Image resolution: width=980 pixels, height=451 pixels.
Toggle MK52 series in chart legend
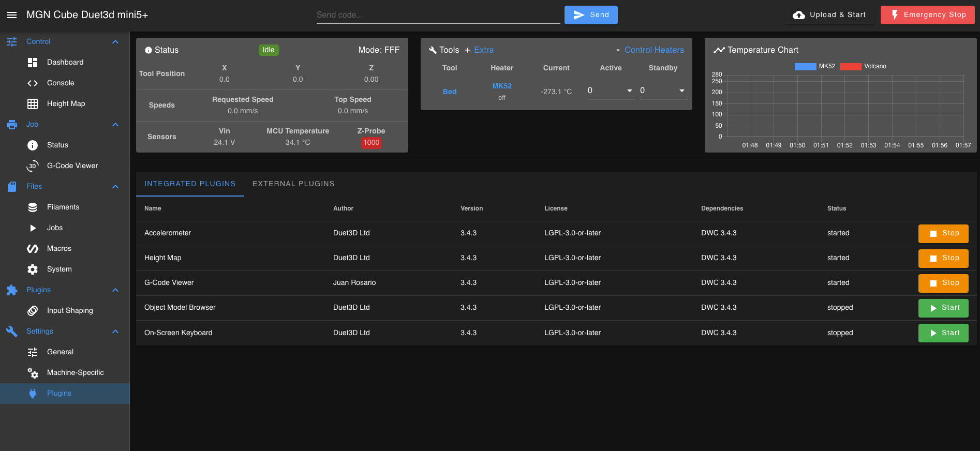pos(815,66)
